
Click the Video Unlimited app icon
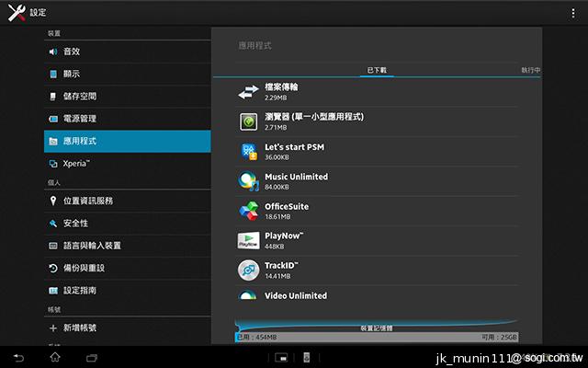248,294
